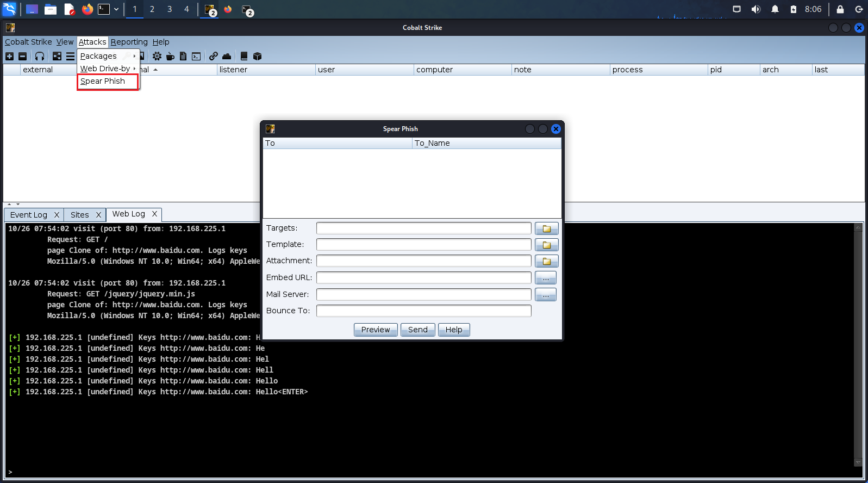
Task: Click folder icon next to Attachment field
Action: tap(546, 261)
